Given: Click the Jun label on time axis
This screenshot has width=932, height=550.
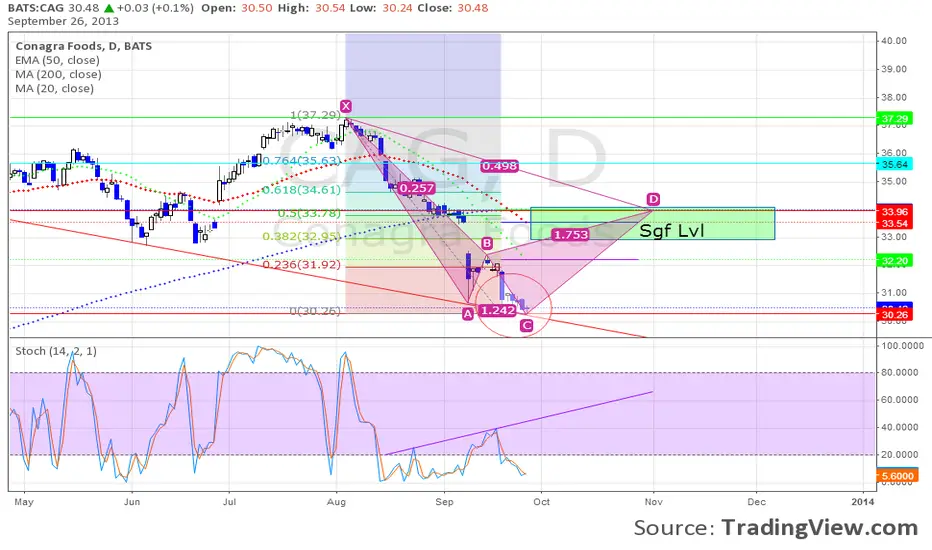Looking at the screenshot, I should tap(132, 502).
